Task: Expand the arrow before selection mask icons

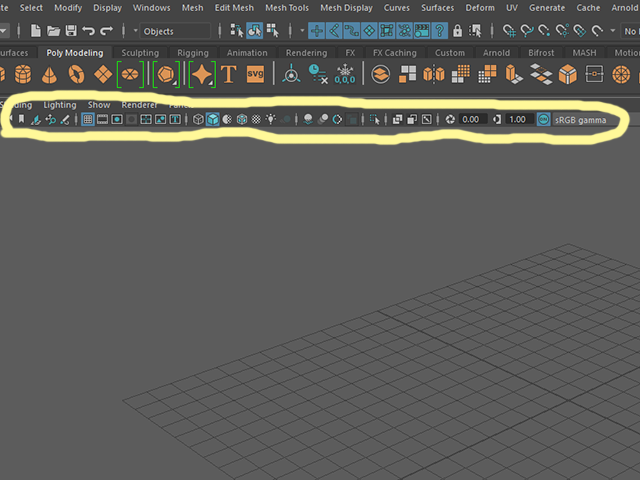Action: tap(302, 31)
